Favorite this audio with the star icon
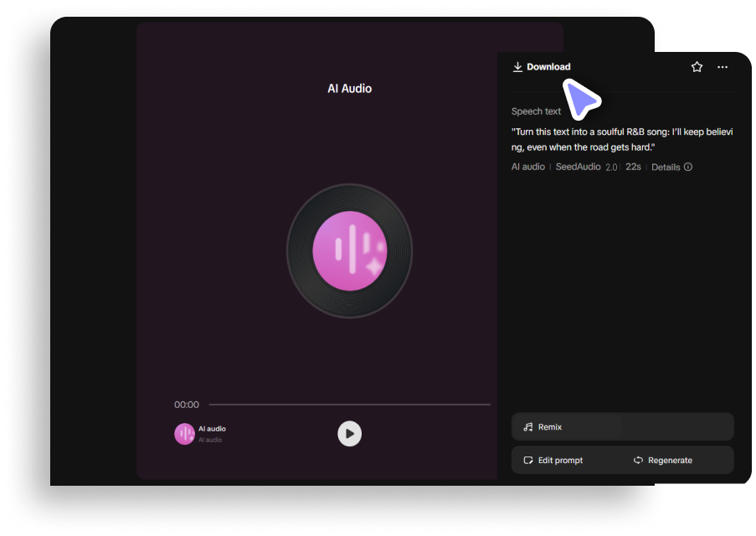 pyautogui.click(x=697, y=67)
